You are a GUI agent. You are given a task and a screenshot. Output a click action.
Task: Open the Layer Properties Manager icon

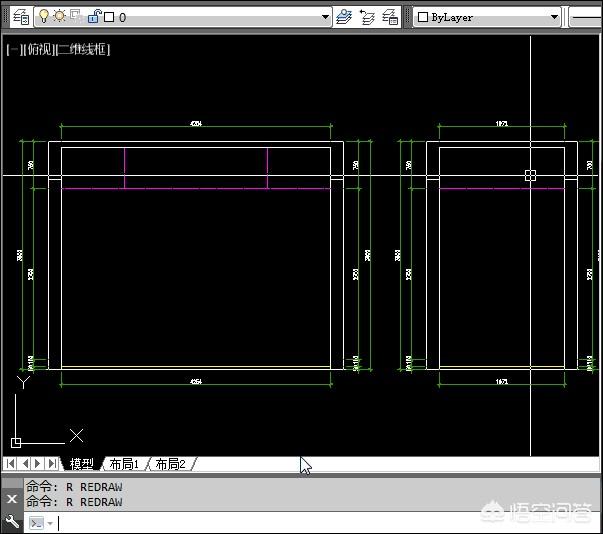tap(20, 17)
